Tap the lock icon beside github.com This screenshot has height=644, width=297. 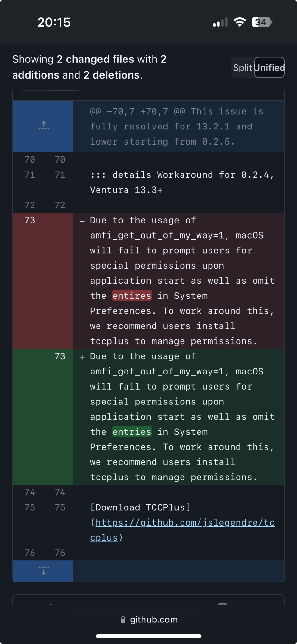(x=123, y=620)
